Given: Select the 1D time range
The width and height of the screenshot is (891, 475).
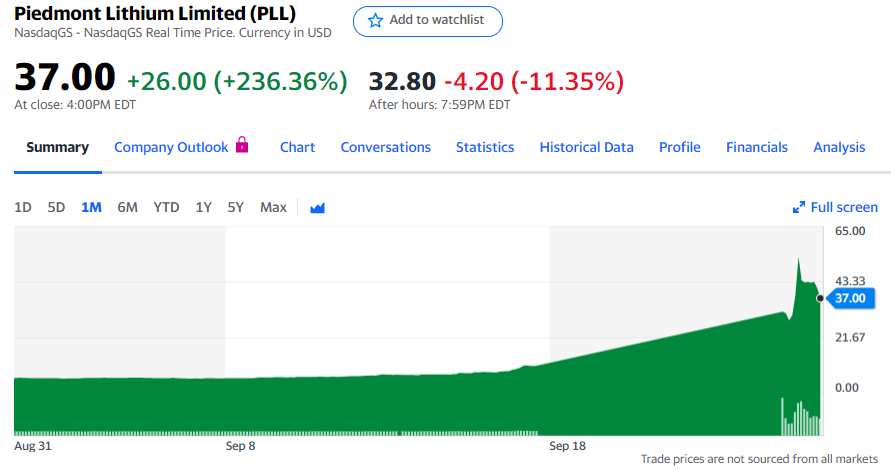Looking at the screenshot, I should [x=23, y=208].
